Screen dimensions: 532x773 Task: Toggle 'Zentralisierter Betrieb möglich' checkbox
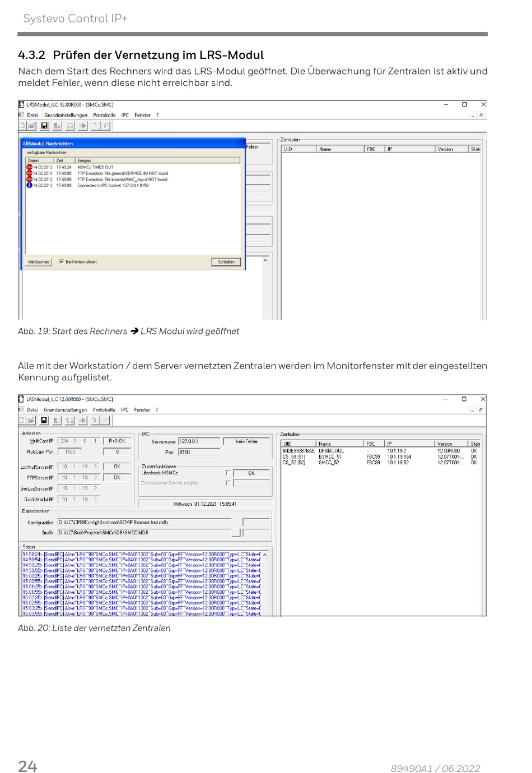(228, 483)
